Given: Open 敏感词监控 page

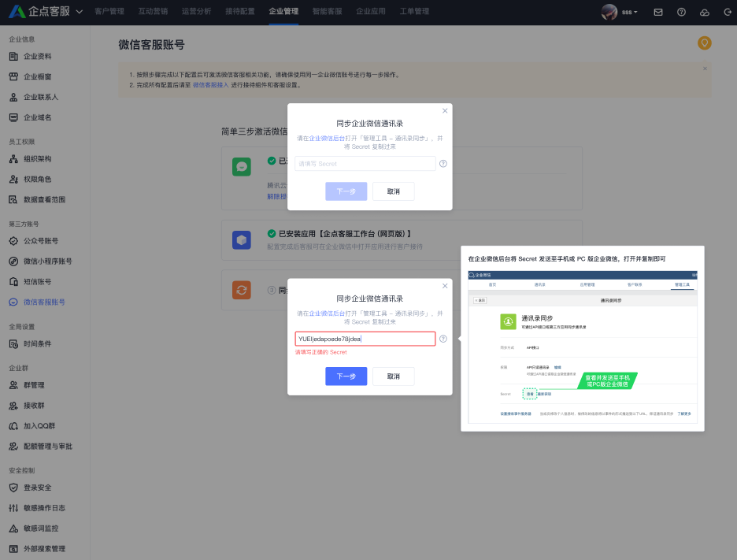Looking at the screenshot, I should [41, 528].
